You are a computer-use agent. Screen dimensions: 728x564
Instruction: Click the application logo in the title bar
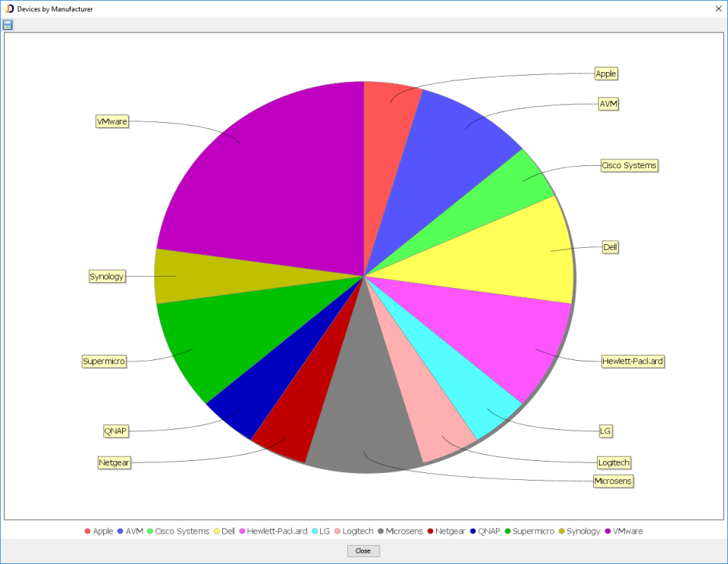(9, 9)
